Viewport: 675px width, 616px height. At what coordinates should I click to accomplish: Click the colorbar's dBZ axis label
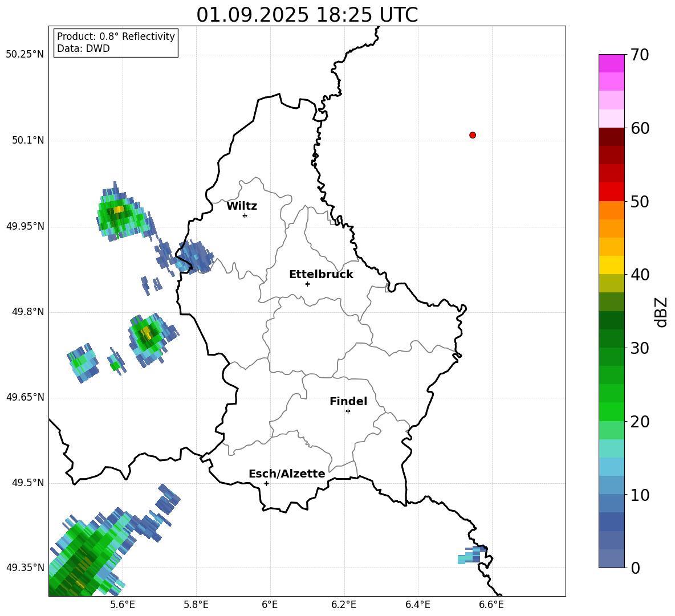click(661, 312)
